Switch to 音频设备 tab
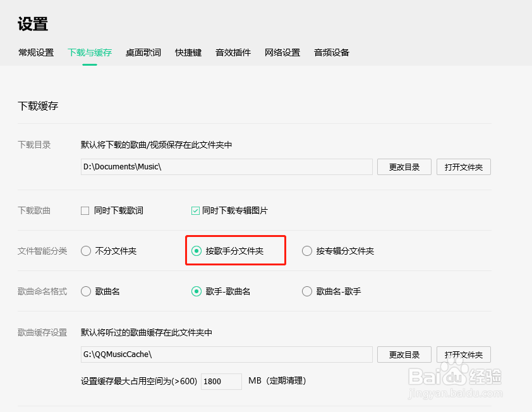The height and width of the screenshot is (412, 532). coord(332,52)
